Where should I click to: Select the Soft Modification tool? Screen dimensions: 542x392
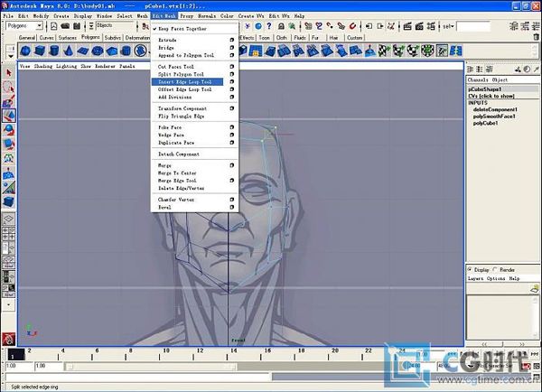9,173
